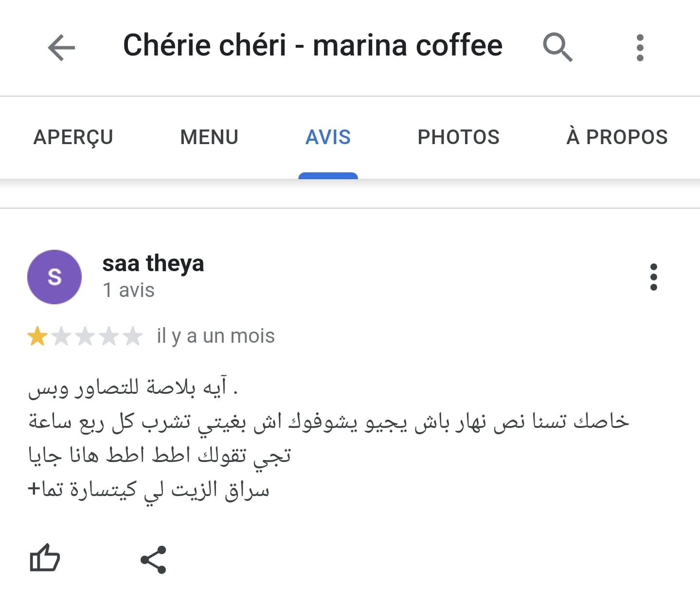Image resolution: width=700 pixels, height=592 pixels.
Task: Open the search magnifier icon
Action: tap(557, 47)
